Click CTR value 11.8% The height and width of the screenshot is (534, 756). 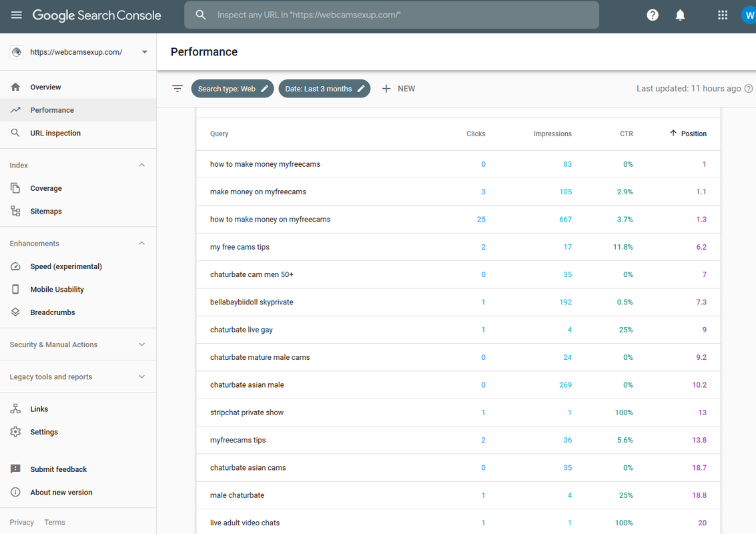[623, 246]
